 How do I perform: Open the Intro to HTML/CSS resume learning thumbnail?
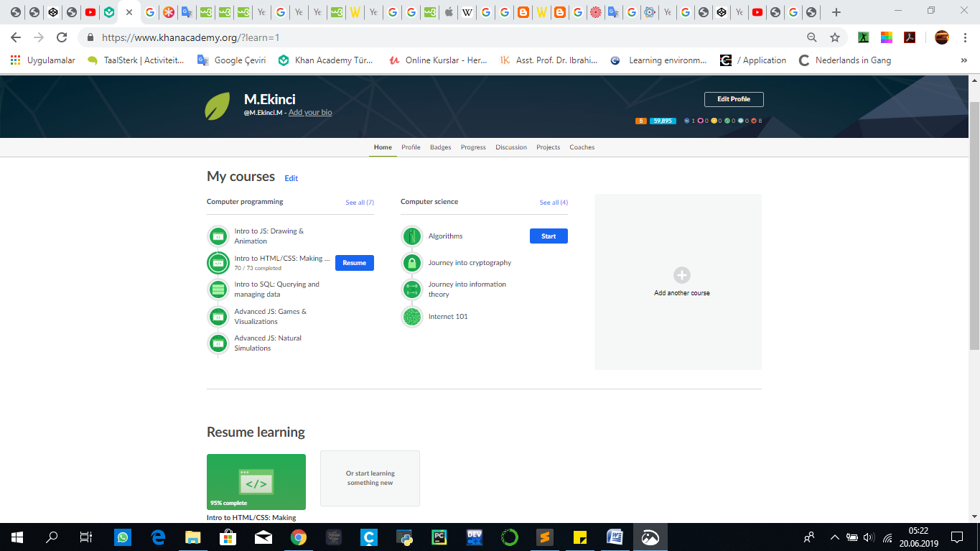point(256,482)
